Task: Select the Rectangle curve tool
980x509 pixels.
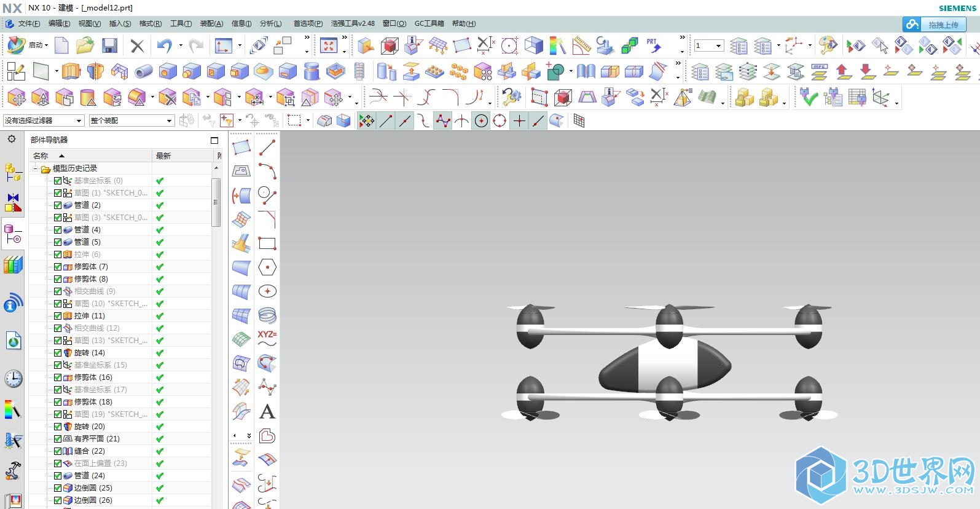Action: (267, 243)
